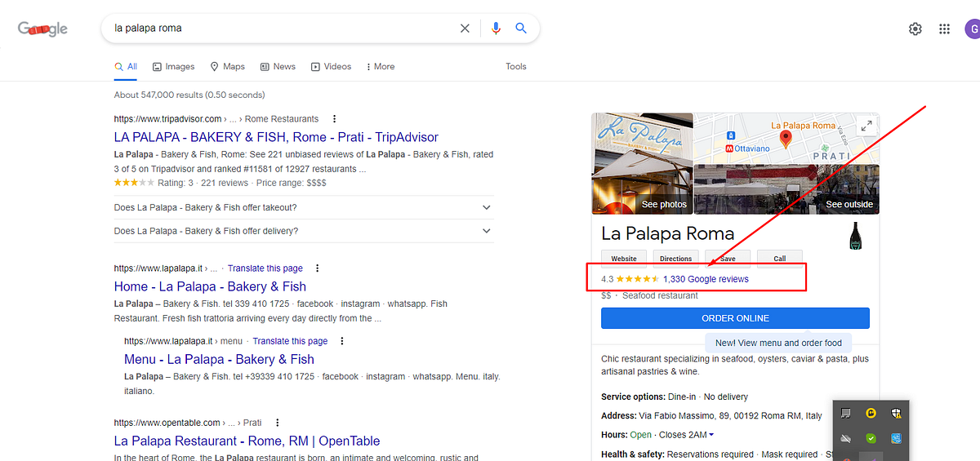
Task: Expand the map with the fullscreen icon
Action: coord(866,126)
